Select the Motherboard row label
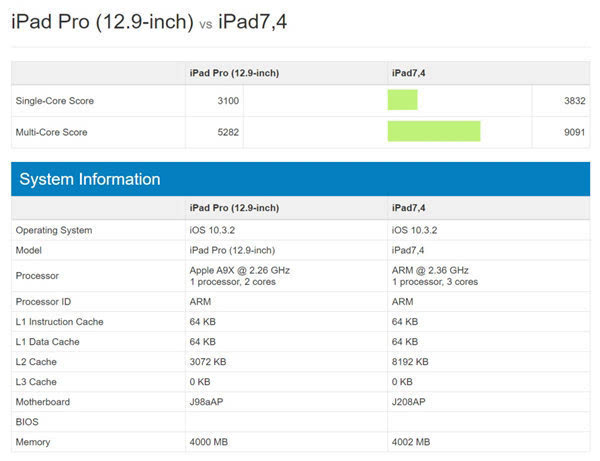600x461 pixels. pyautogui.click(x=43, y=402)
